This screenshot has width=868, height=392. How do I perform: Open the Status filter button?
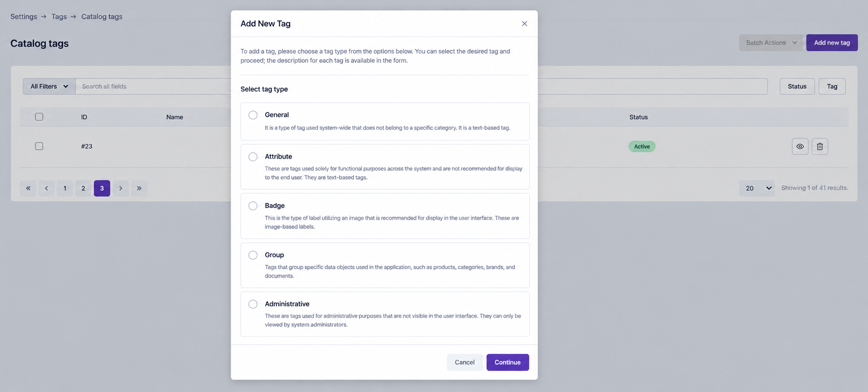point(797,86)
